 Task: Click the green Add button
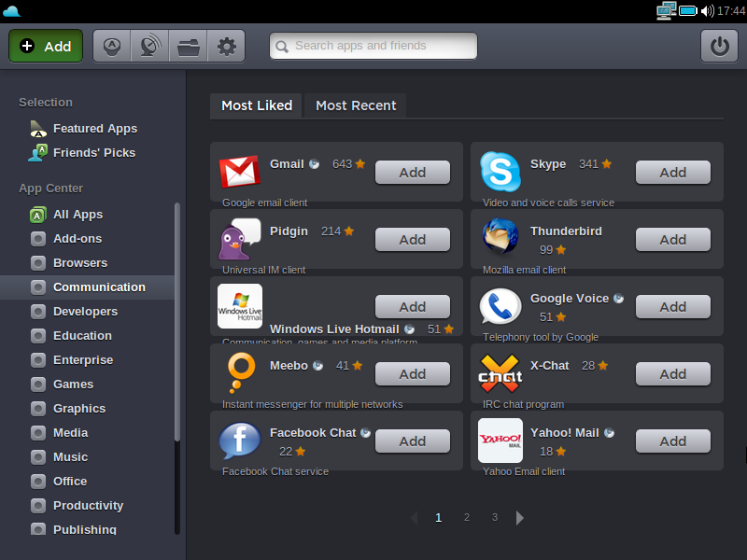point(46,46)
